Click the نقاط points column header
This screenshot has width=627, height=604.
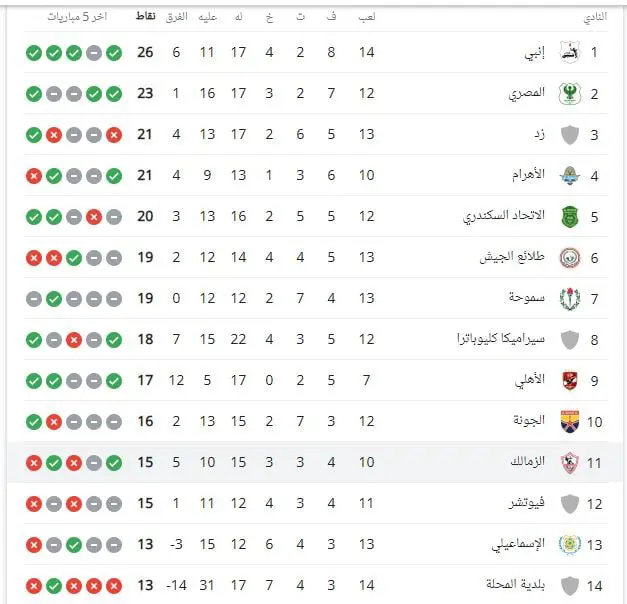146,16
